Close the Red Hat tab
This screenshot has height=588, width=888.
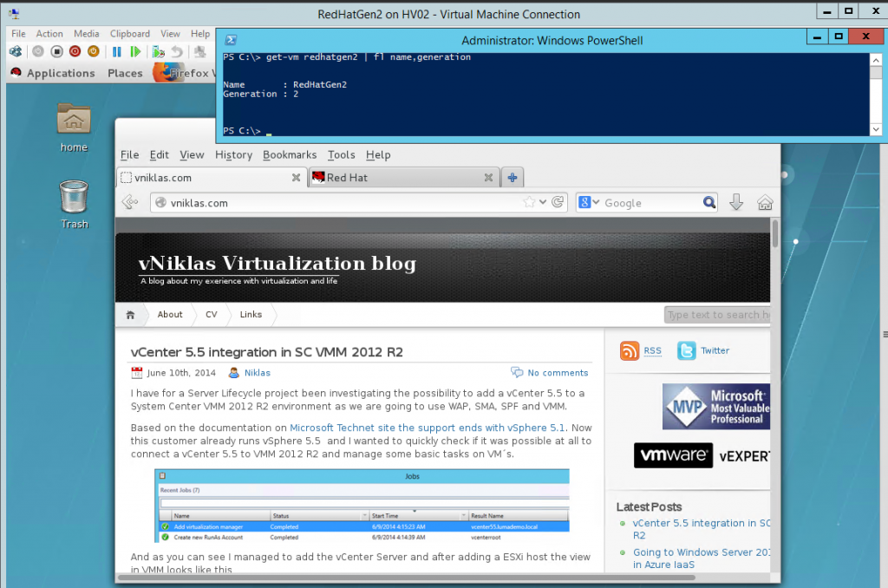[488, 178]
